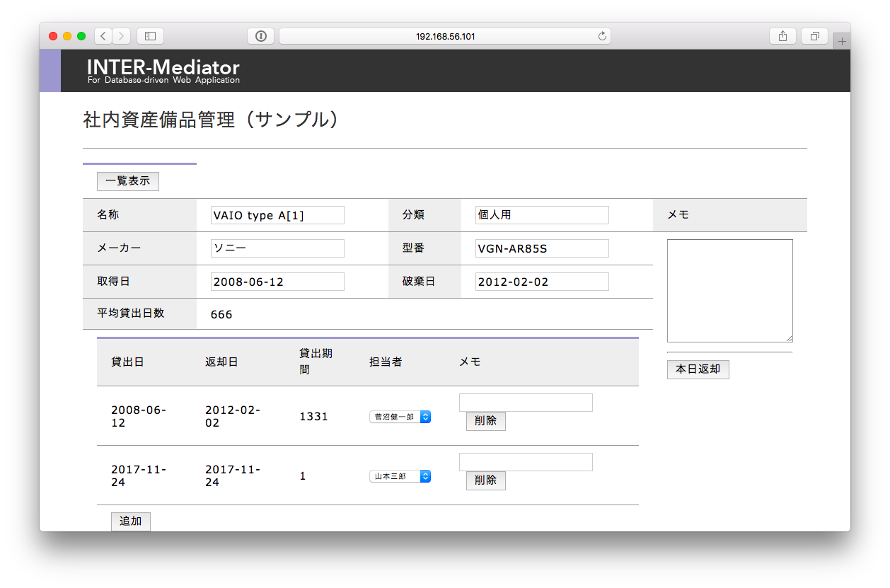Select the 取得日 field showing 2008-06-12

pos(277,281)
